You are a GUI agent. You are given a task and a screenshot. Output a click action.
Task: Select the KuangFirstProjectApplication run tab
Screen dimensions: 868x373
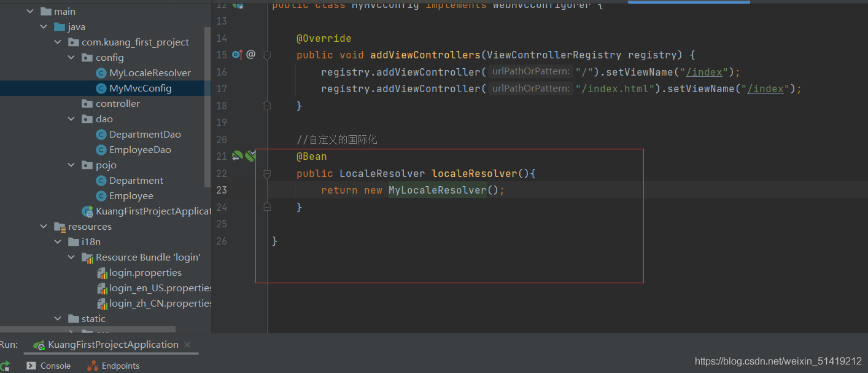coord(113,345)
